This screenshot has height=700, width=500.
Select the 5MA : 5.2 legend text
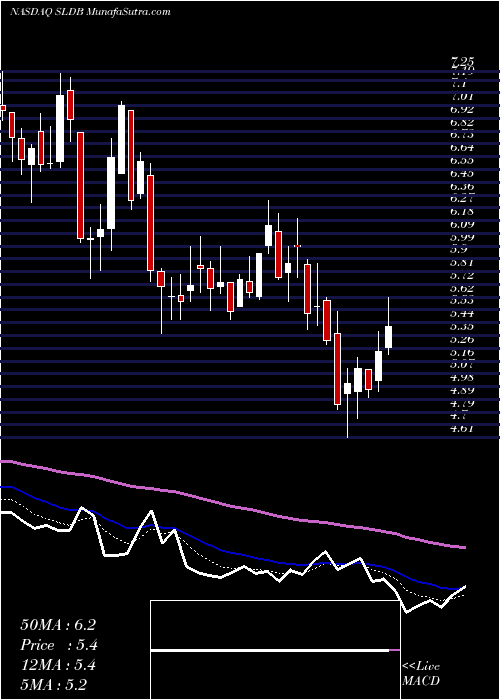point(54,684)
